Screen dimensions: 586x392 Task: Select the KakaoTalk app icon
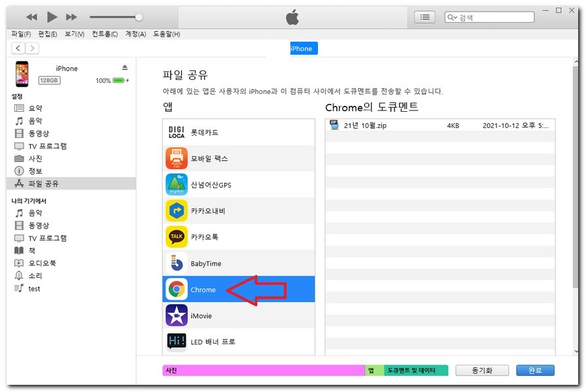[x=177, y=237]
